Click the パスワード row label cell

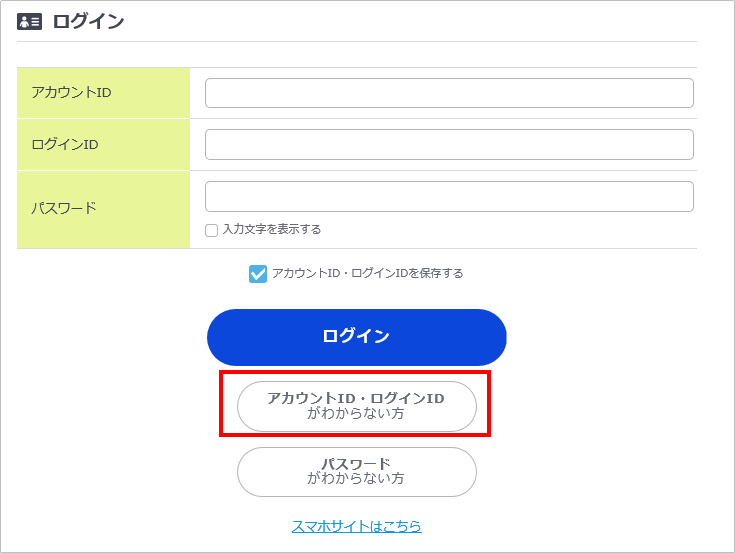tap(103, 209)
